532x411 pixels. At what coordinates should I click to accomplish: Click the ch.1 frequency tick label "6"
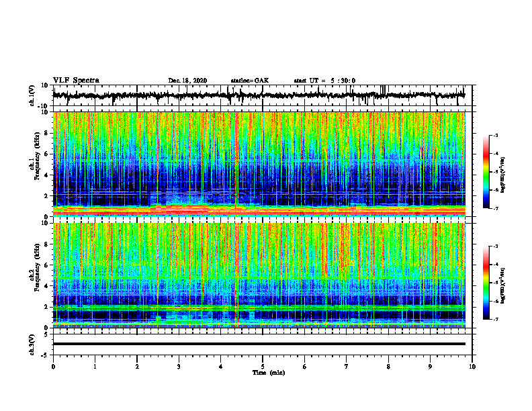pyautogui.click(x=46, y=154)
